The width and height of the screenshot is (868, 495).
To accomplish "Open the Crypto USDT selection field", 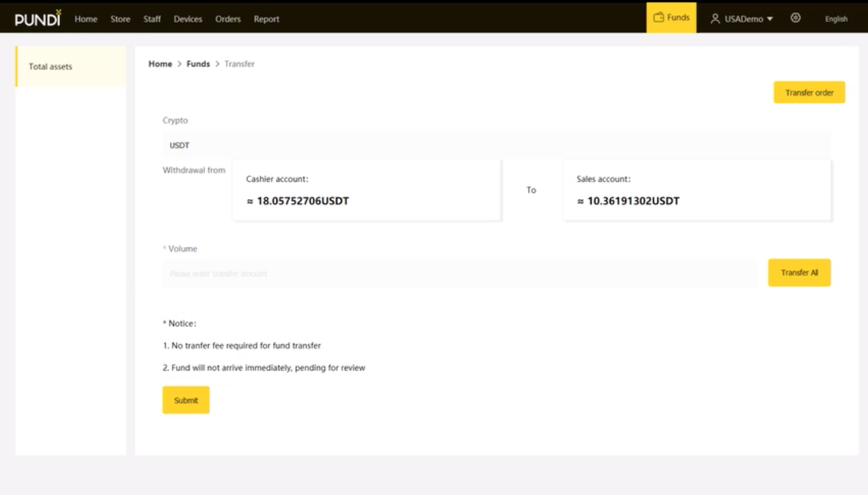I will click(x=496, y=145).
